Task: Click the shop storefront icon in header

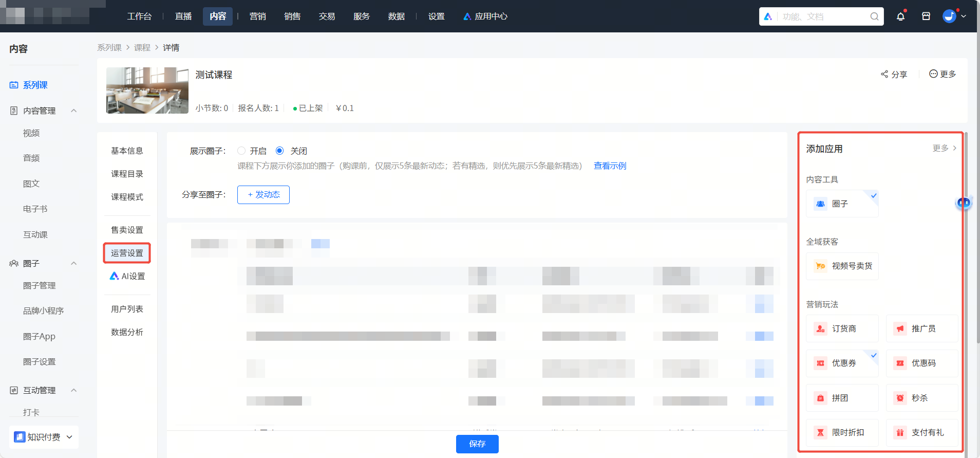Action: 926,16
